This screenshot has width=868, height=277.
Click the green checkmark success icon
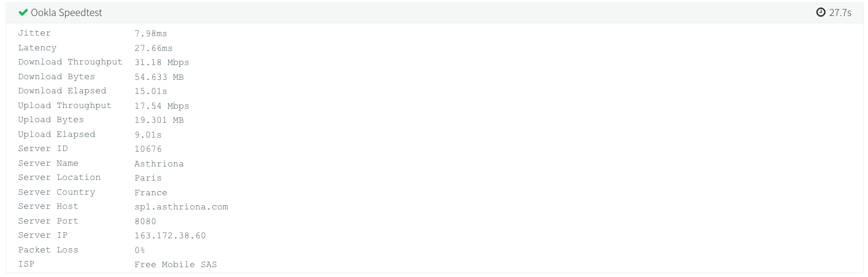tap(23, 12)
